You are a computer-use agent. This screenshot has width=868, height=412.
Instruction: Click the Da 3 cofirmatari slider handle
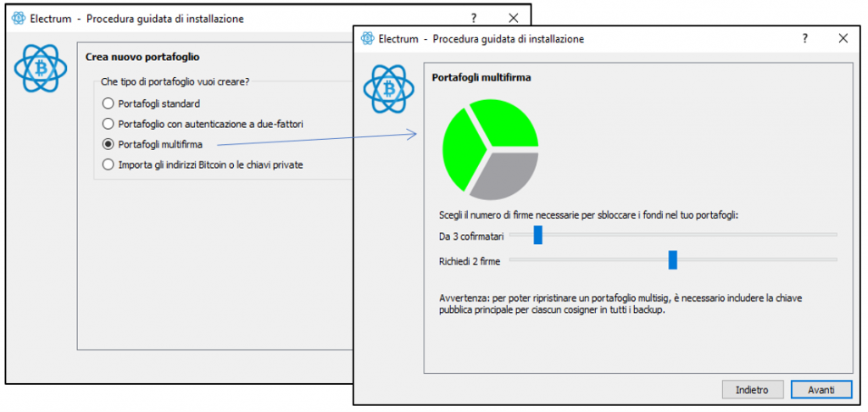[538, 235]
